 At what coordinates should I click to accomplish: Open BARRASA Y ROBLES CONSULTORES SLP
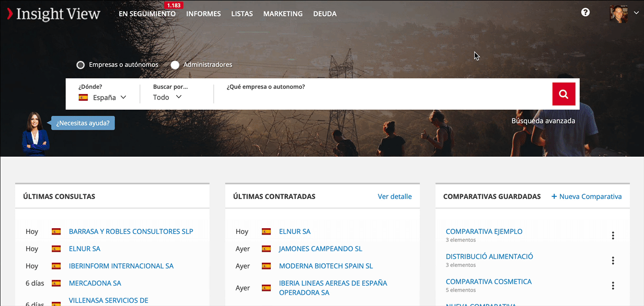[x=131, y=231]
